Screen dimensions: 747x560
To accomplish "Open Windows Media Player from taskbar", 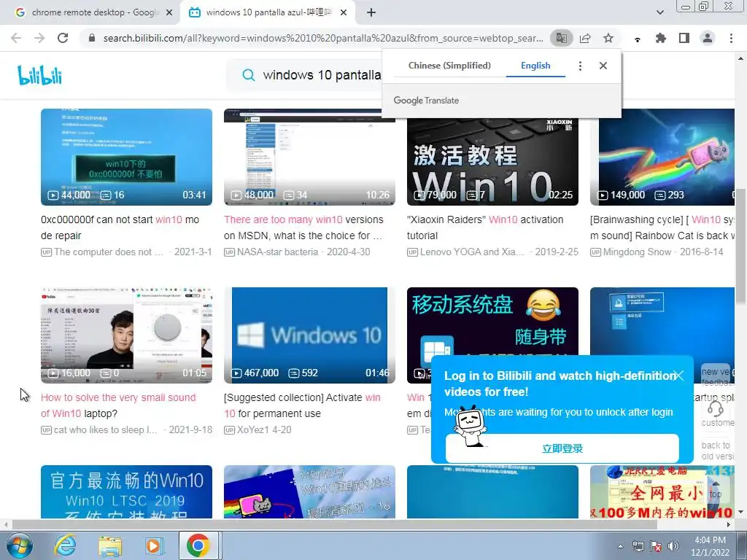I will point(154,545).
